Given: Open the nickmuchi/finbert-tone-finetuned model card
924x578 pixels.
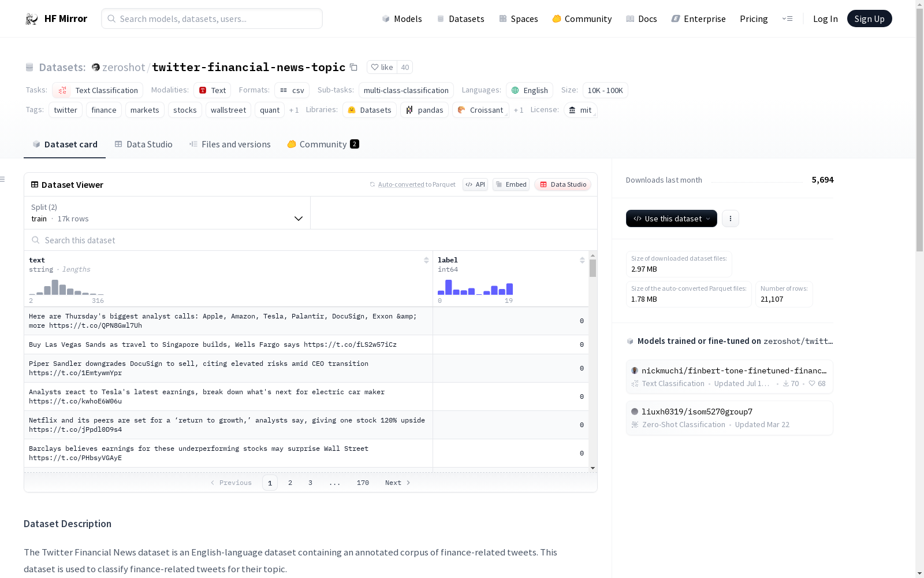Looking at the screenshot, I should click(x=729, y=376).
